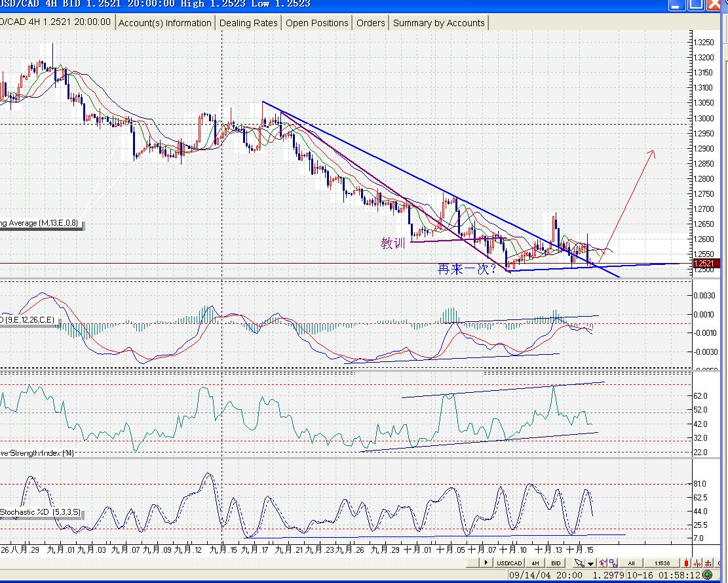Screen dimensions: 728x583
Task: Click the 1.1538 value button
Action: click(662, 563)
